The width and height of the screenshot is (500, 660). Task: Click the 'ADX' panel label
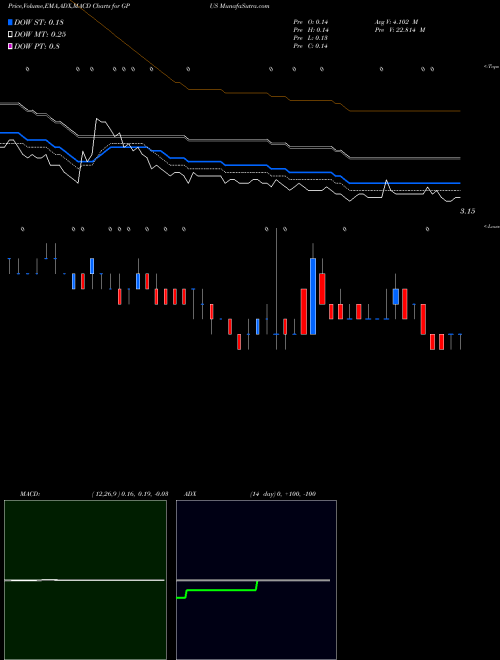[191, 494]
